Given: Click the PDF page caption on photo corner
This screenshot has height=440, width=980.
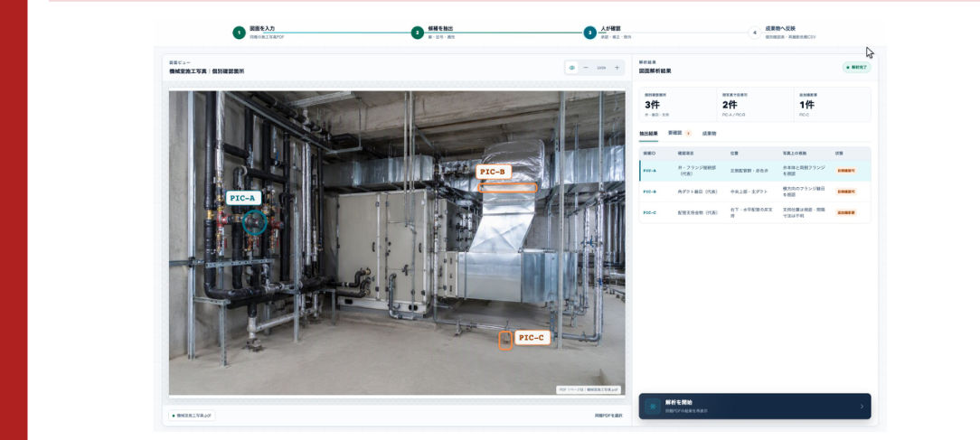Looking at the screenshot, I should (x=589, y=389).
